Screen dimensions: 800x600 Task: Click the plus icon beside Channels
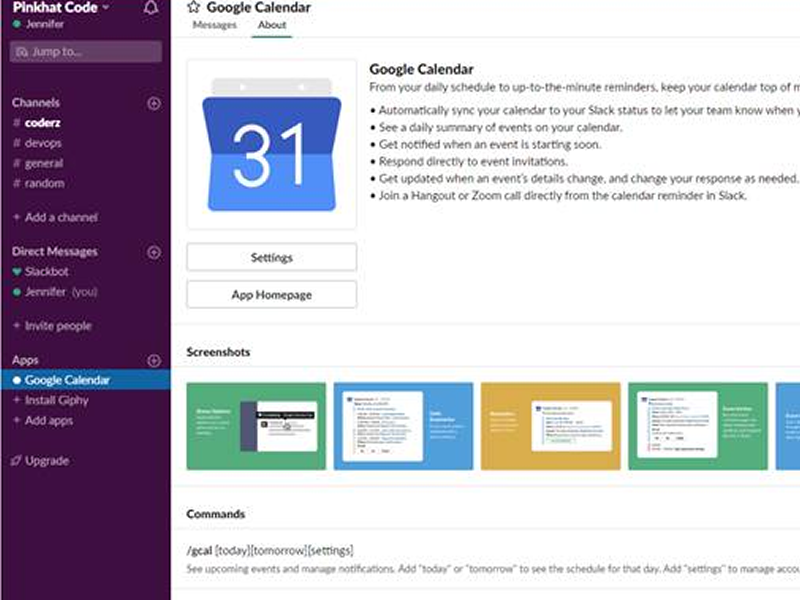click(154, 103)
